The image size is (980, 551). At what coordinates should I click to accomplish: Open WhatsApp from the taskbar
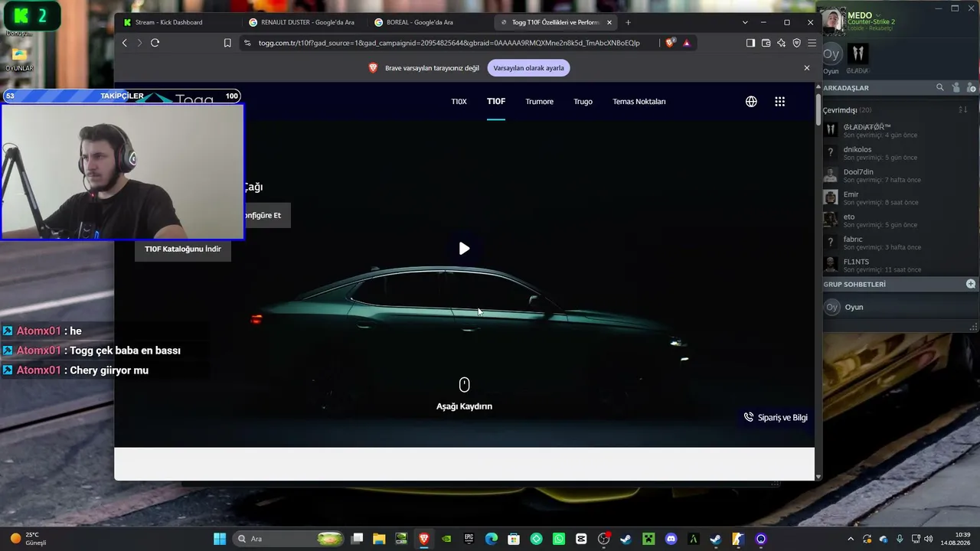pyautogui.click(x=559, y=539)
